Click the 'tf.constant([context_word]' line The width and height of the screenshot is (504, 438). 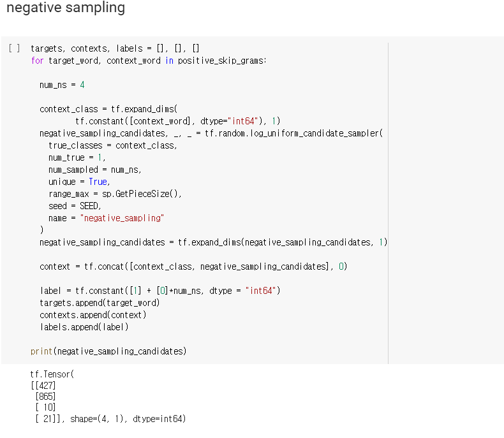pos(178,121)
